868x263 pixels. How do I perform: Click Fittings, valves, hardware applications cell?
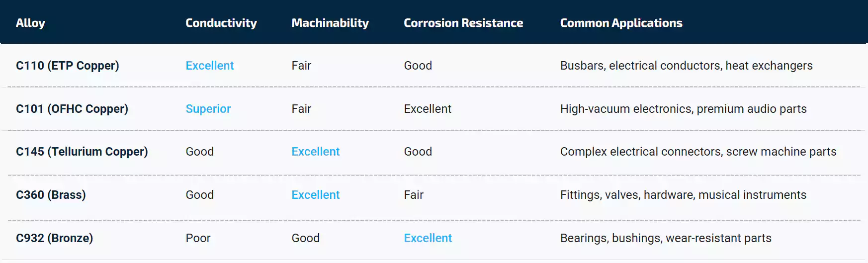[684, 195]
